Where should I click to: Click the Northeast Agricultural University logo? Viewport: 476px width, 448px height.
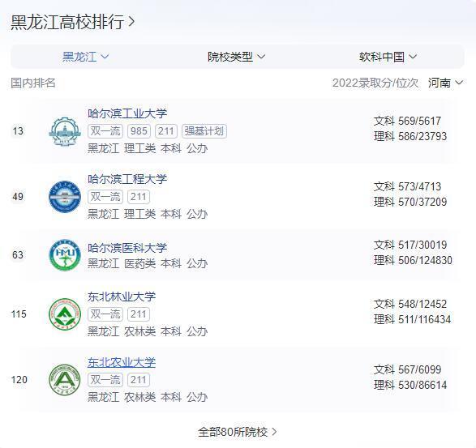(x=65, y=380)
